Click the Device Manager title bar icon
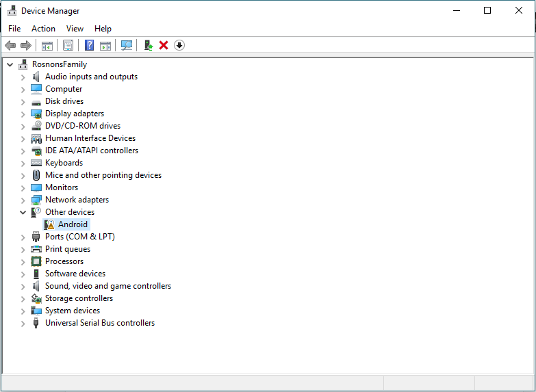This screenshot has height=392, width=536. 12,10
